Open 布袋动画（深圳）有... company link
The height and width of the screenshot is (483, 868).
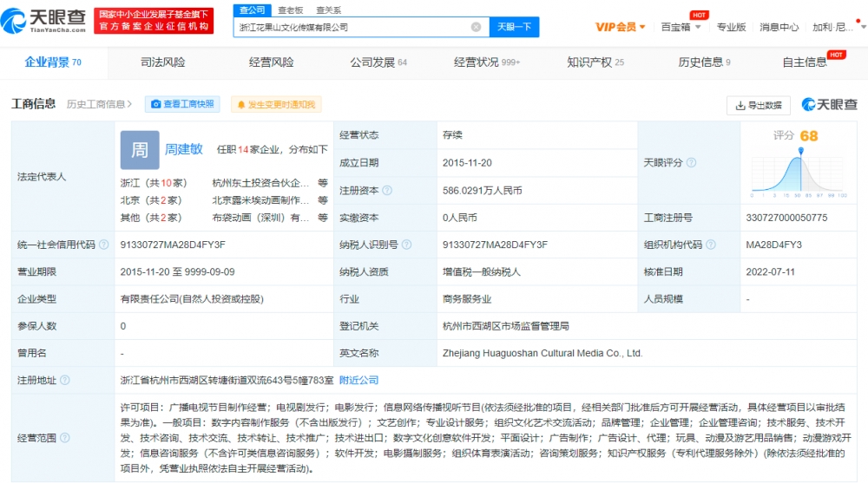pos(260,218)
